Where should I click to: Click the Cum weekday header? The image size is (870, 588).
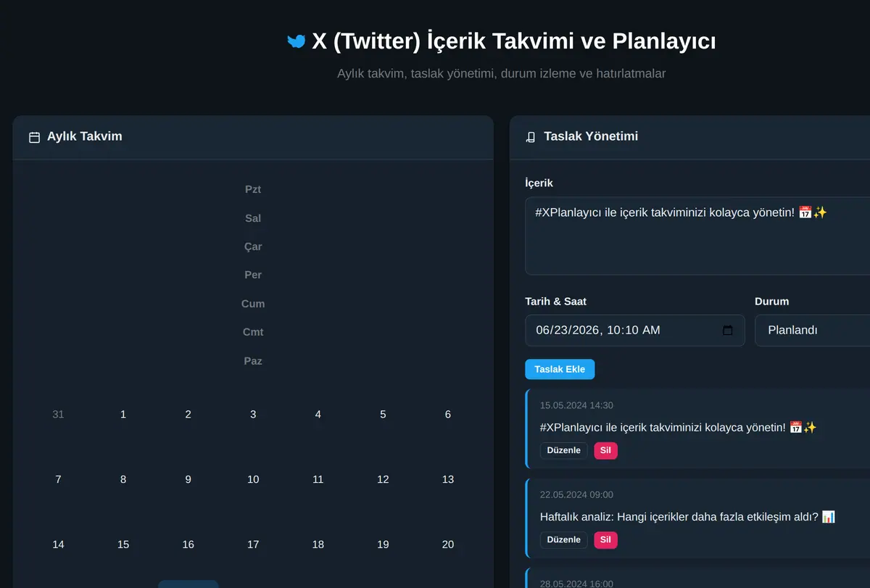(253, 304)
